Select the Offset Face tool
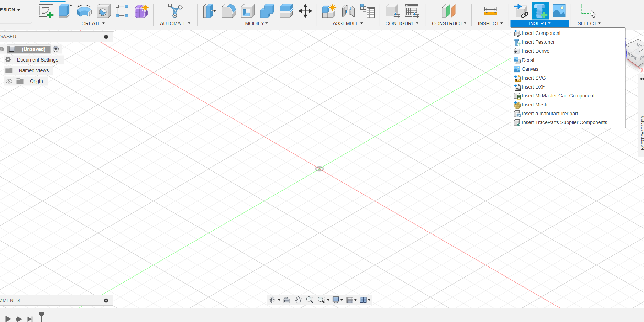 286,11
